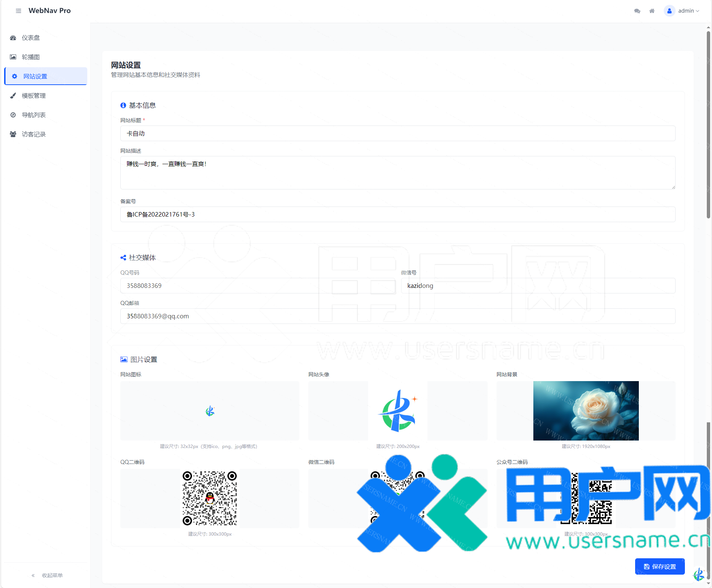Click the QQ二维码 QR code image
This screenshot has width=712, height=588.
tap(209, 498)
